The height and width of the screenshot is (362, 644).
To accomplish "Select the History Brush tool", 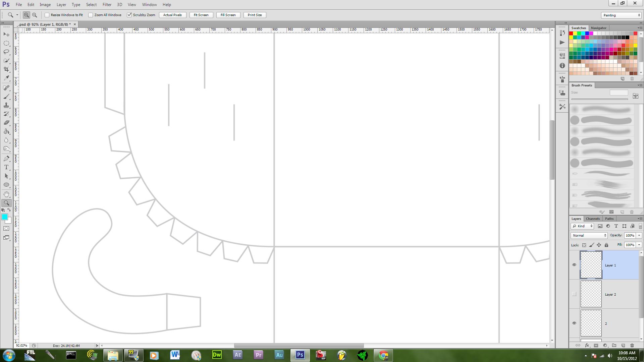I will click(6, 114).
